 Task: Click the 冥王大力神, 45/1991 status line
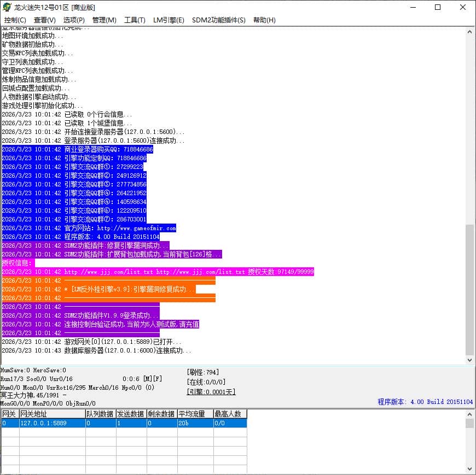click(x=33, y=395)
